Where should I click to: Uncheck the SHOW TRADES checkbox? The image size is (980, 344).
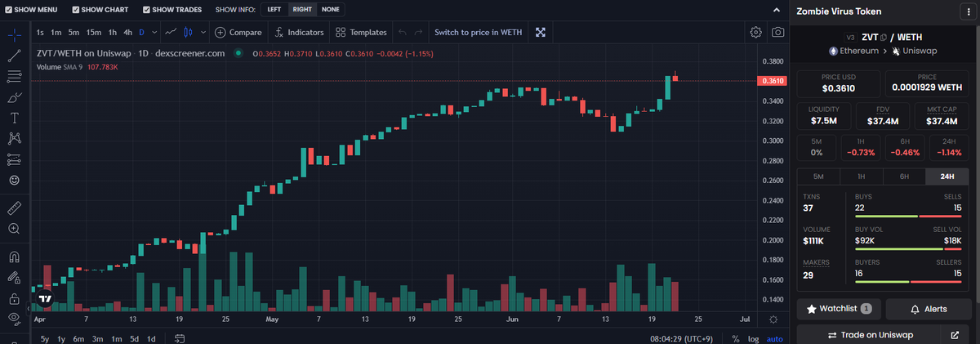(146, 10)
